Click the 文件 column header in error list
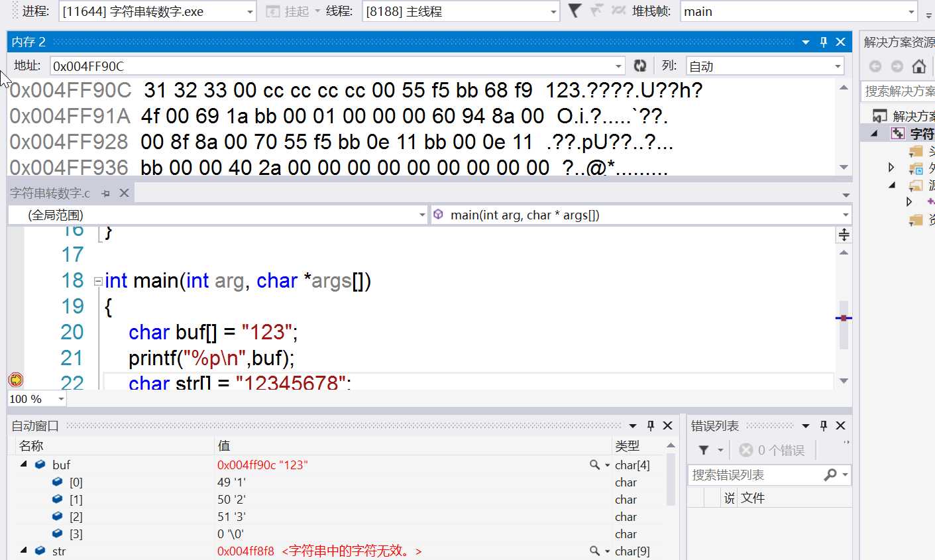The width and height of the screenshot is (935, 560). (x=752, y=498)
